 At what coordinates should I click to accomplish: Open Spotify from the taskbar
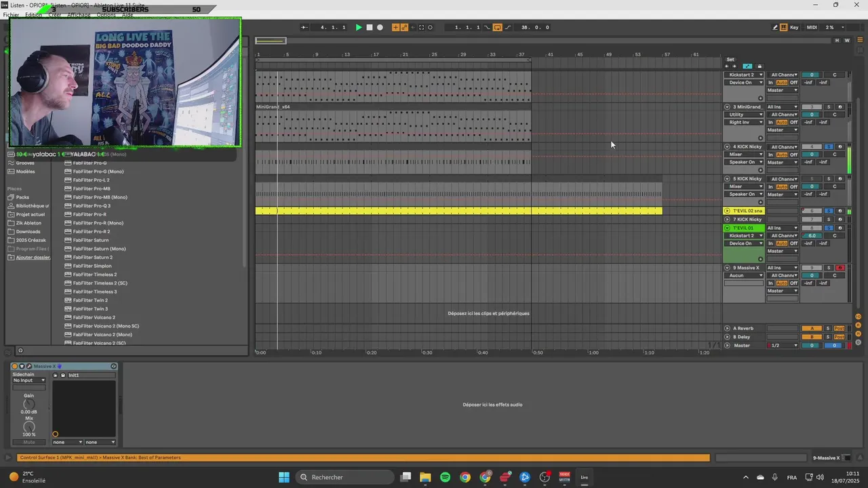[445, 477]
